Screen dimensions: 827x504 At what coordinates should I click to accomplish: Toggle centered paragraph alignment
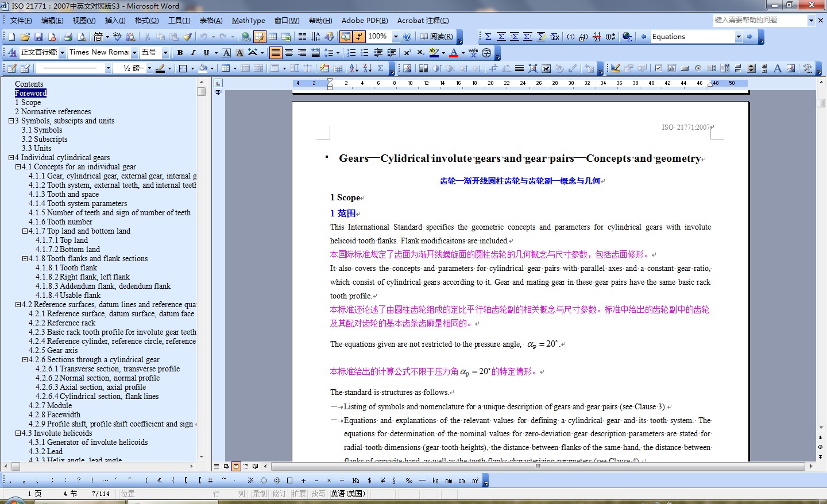click(289, 53)
